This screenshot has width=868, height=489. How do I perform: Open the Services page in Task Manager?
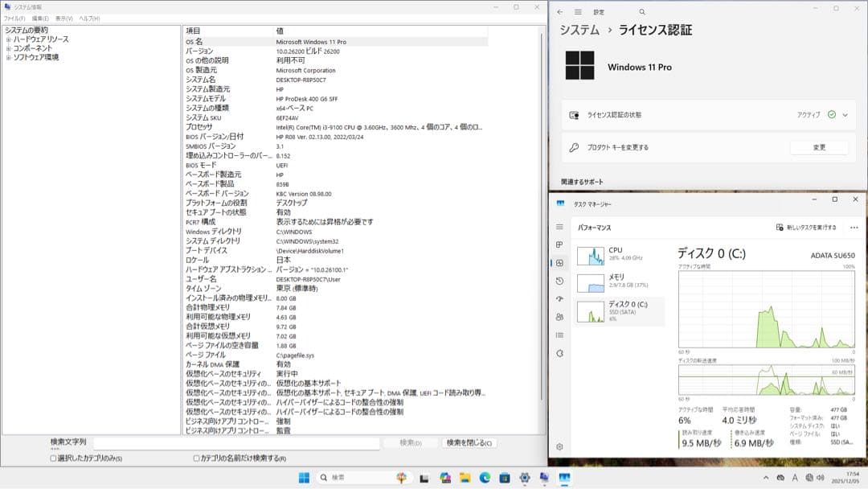(558, 351)
